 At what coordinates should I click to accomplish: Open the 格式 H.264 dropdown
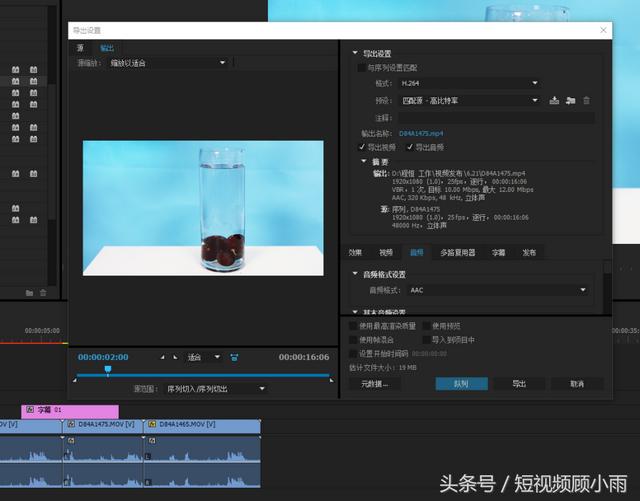tap(469, 84)
